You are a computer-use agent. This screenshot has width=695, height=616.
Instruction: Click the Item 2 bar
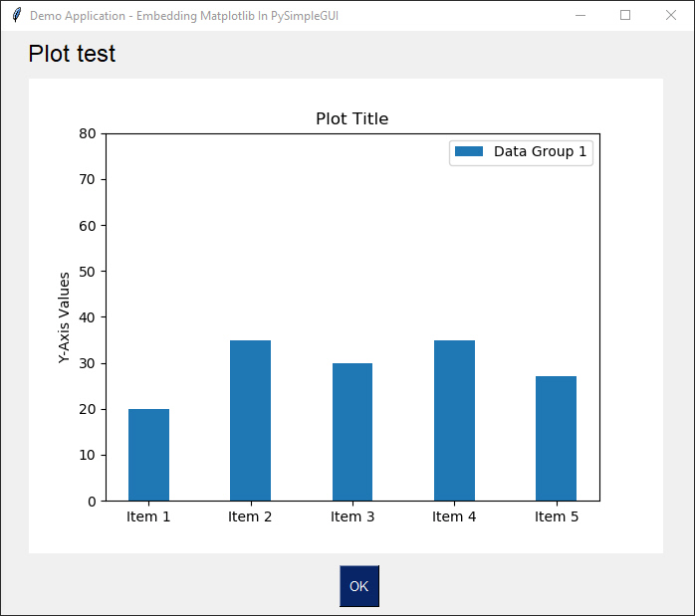click(x=251, y=420)
